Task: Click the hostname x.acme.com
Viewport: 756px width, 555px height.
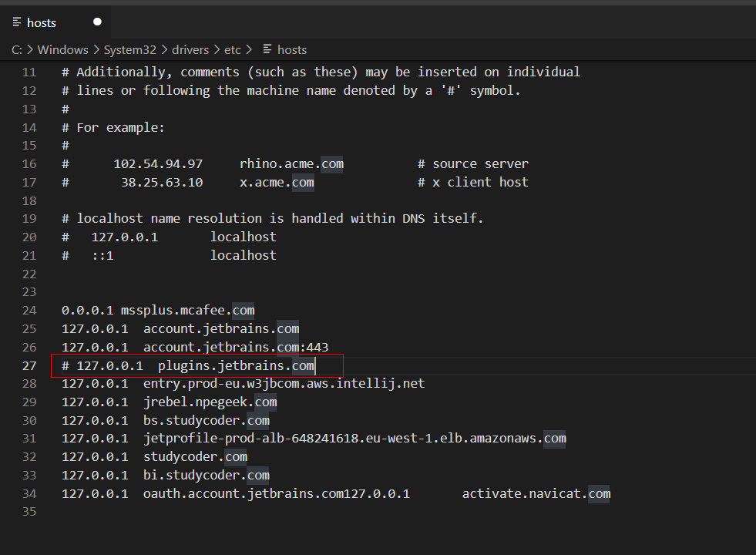Action: point(277,182)
